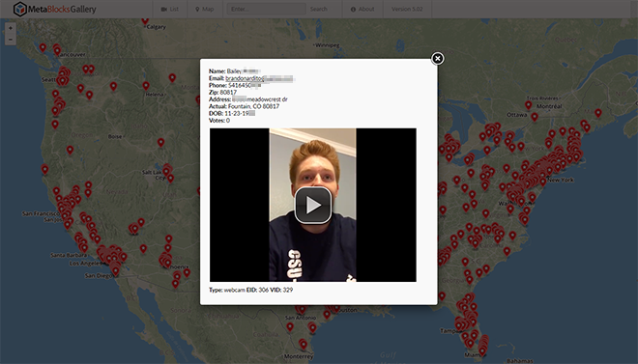Viewport: 638px width, 364px height.
Task: Zoom out the map with minus button
Action: coord(11,40)
